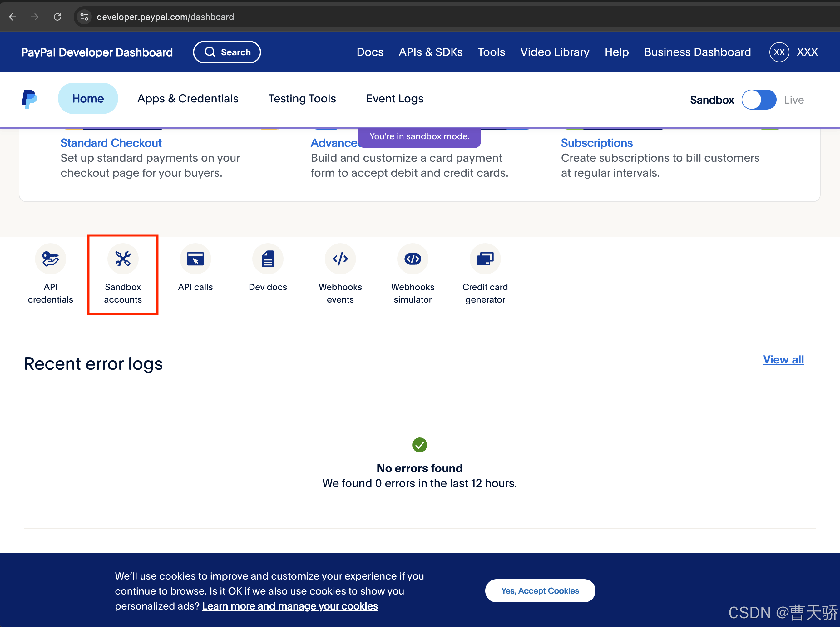Click the Sandbox label next to toggle
Screen dimensions: 840x627
(712, 100)
